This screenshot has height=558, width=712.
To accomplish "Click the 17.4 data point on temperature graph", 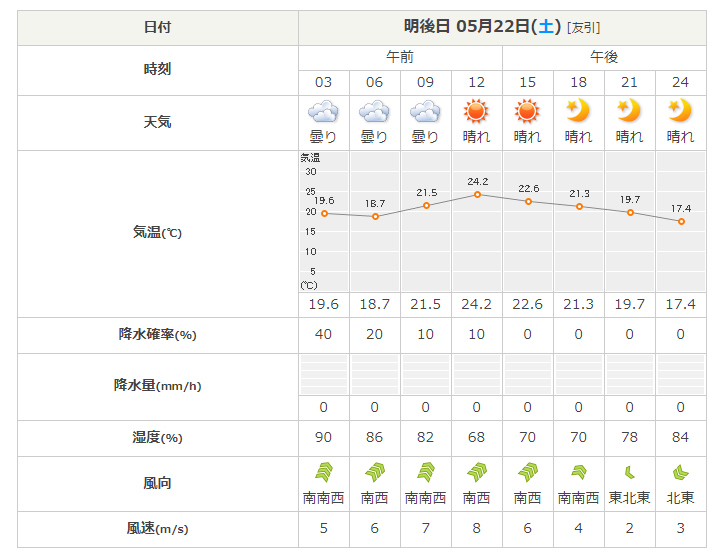I will click(681, 222).
